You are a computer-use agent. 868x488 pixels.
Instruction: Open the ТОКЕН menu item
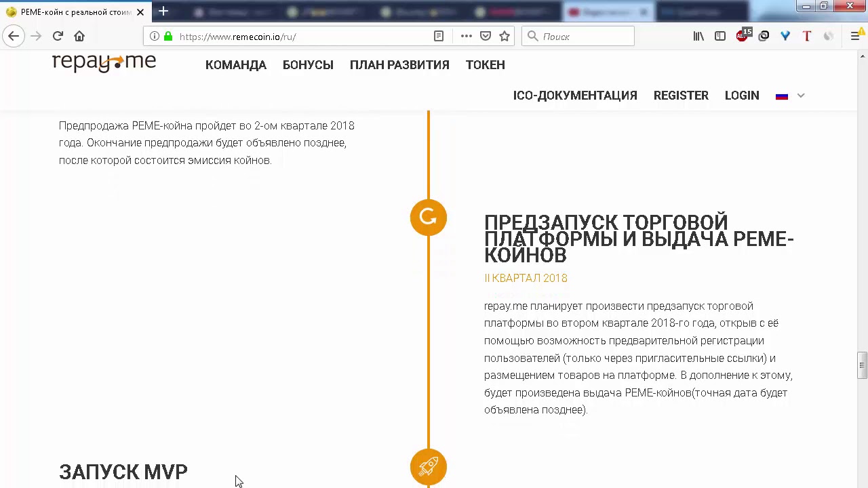tap(486, 65)
